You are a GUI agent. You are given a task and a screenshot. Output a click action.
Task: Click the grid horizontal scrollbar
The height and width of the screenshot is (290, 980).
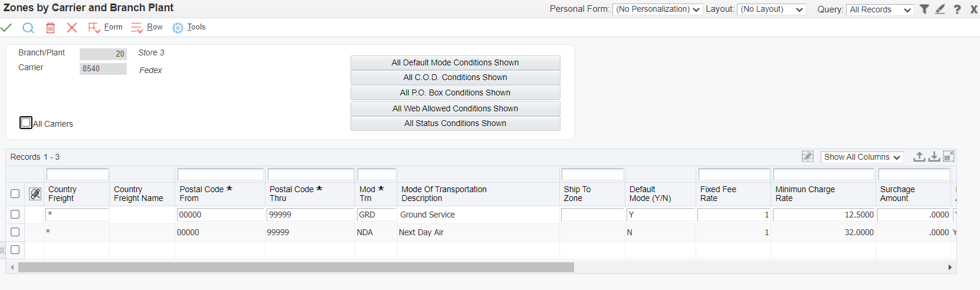point(296,268)
